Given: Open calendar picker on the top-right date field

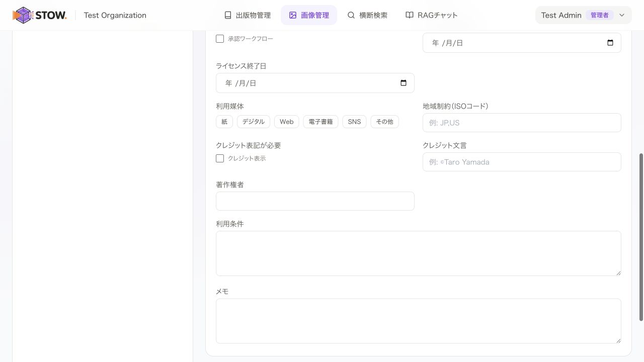Looking at the screenshot, I should click(x=610, y=43).
